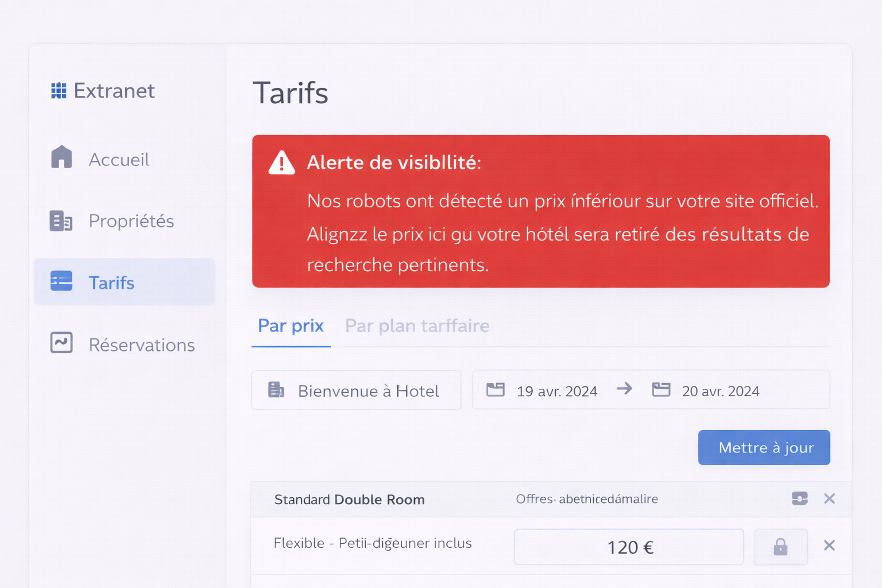Click the warning triangle in visibility alert
Viewport: 882px width, 588px height.
[281, 163]
